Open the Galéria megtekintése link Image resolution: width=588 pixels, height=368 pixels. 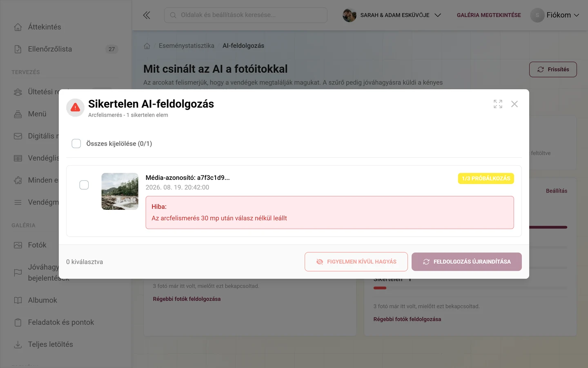pos(489,15)
